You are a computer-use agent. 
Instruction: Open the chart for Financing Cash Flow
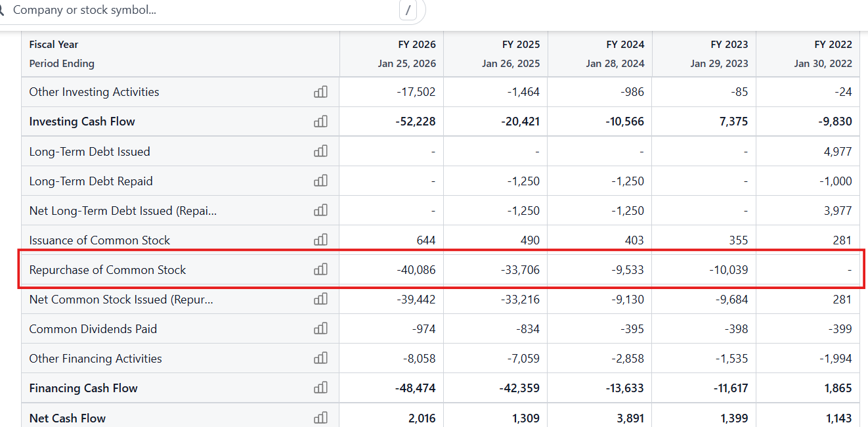point(320,388)
